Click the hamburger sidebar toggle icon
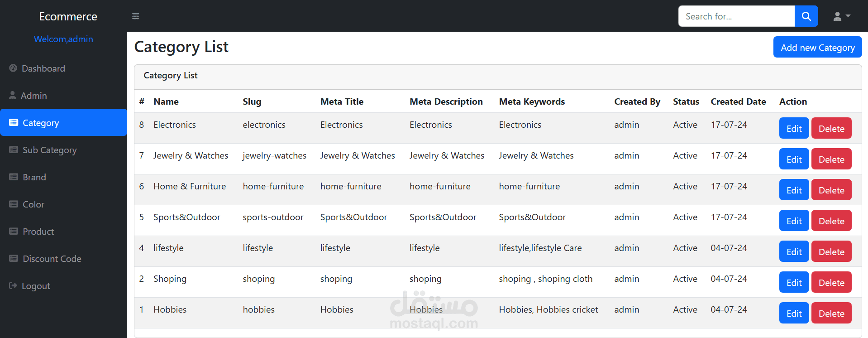The width and height of the screenshot is (868, 338). point(135,16)
